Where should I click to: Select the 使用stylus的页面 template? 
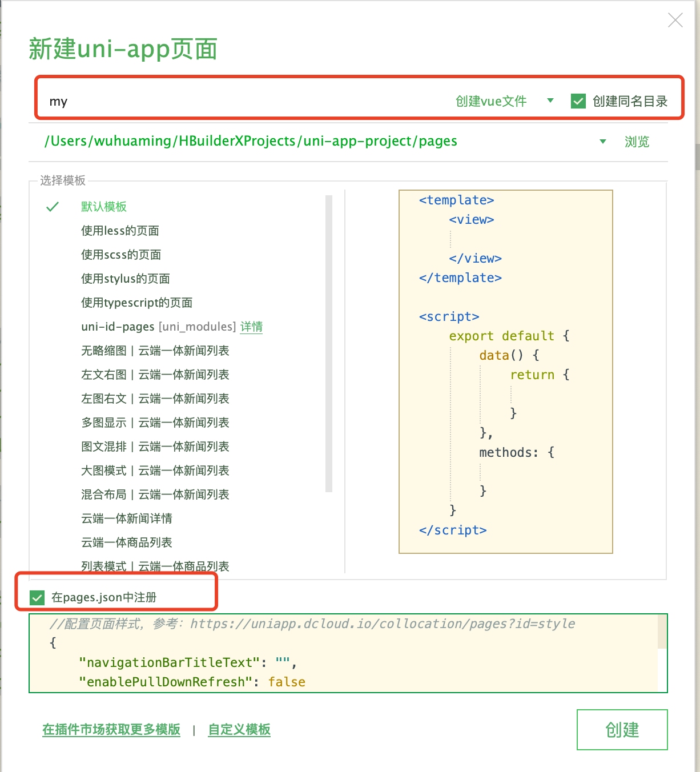[x=126, y=279]
